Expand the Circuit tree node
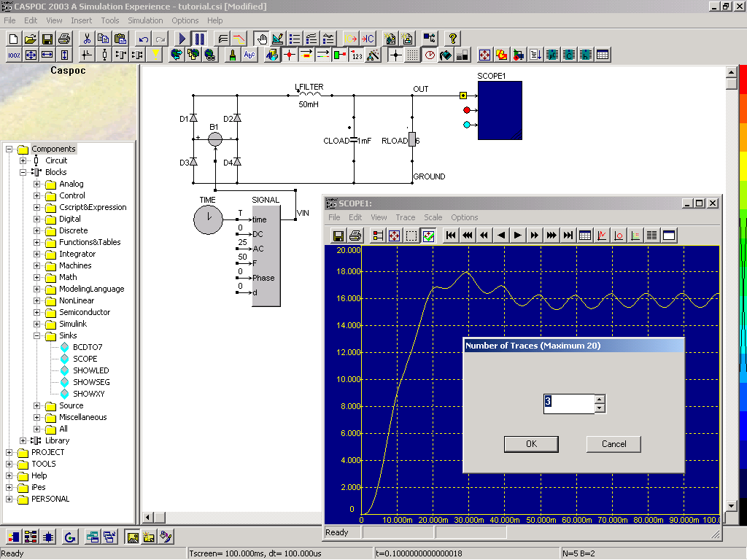Image resolution: width=747 pixels, height=560 pixels. [x=23, y=160]
